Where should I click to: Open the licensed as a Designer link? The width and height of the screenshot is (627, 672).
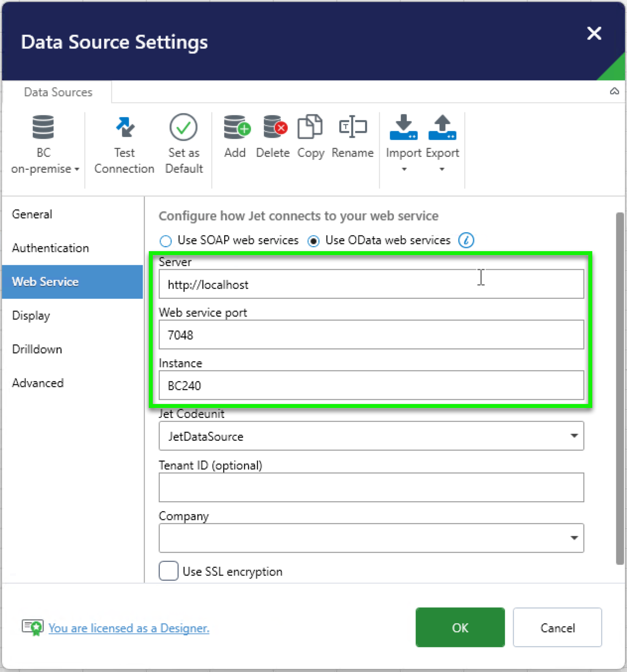pos(129,628)
